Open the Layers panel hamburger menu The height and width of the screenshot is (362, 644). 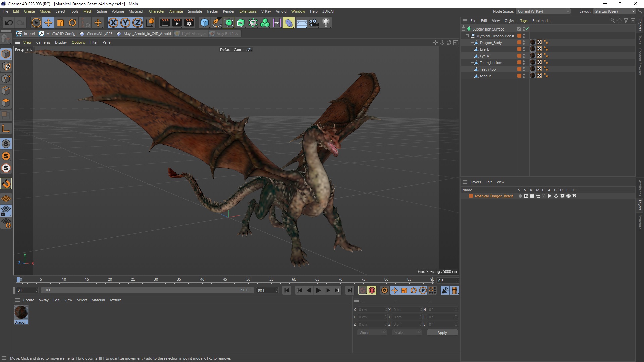click(x=465, y=182)
